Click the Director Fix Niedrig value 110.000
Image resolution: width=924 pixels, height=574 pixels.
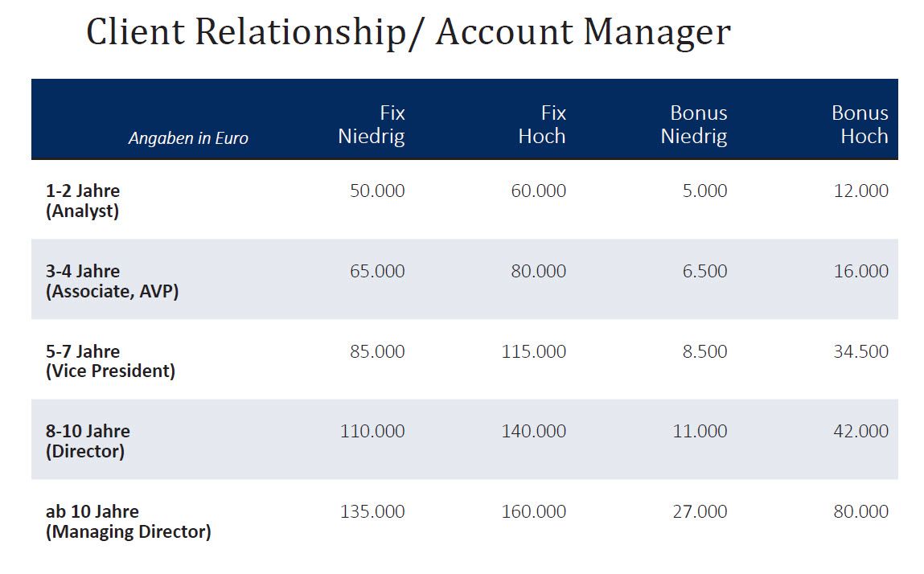pyautogui.click(x=372, y=432)
